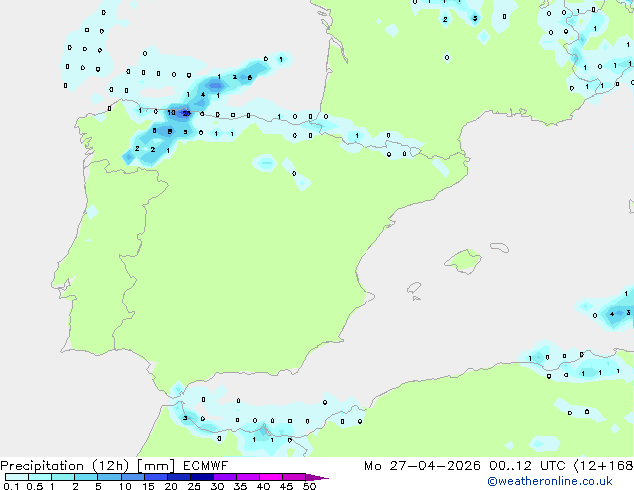634x490 pixels.
Task: Click the "[mm]" unit label
Action: point(156,466)
